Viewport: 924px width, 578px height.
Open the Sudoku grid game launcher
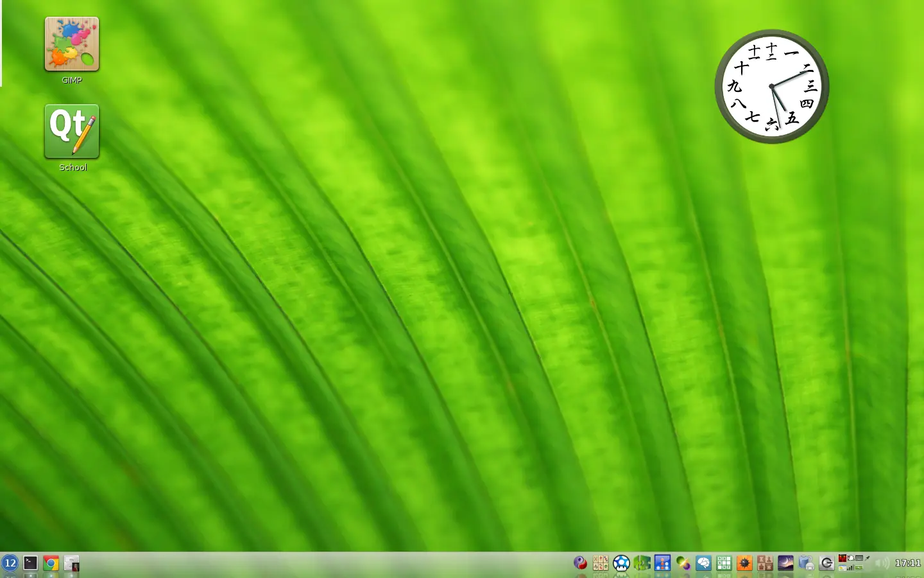click(724, 563)
